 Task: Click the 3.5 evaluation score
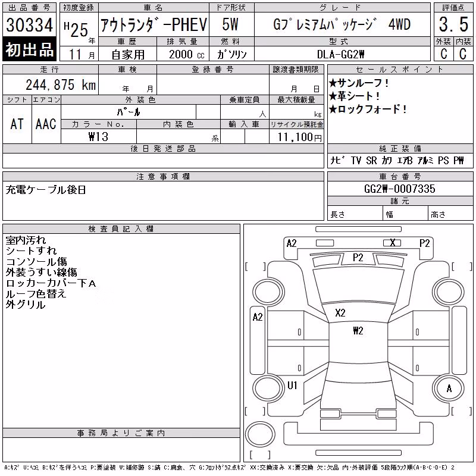(453, 24)
